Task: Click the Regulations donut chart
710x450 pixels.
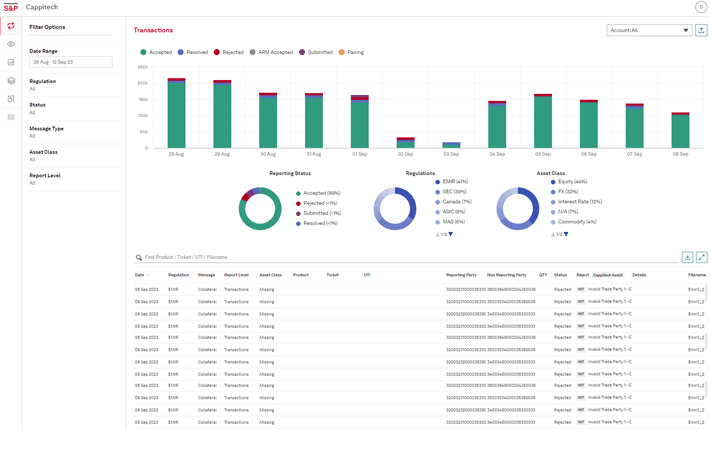Action: (x=395, y=209)
